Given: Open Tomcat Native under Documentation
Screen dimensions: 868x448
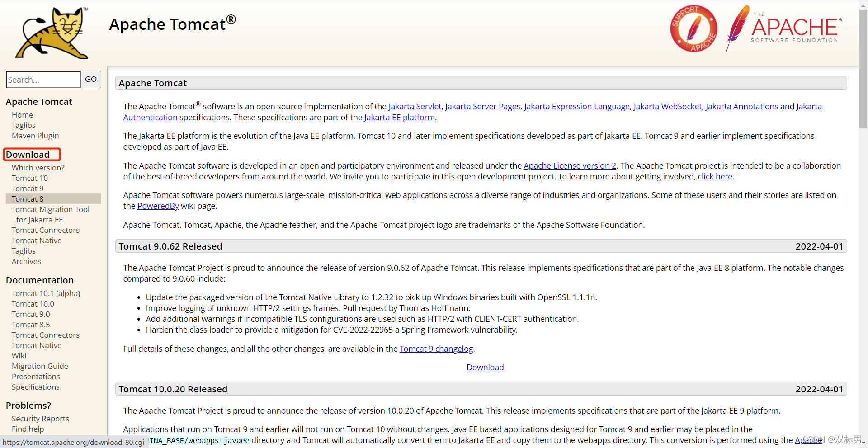Looking at the screenshot, I should [37, 345].
